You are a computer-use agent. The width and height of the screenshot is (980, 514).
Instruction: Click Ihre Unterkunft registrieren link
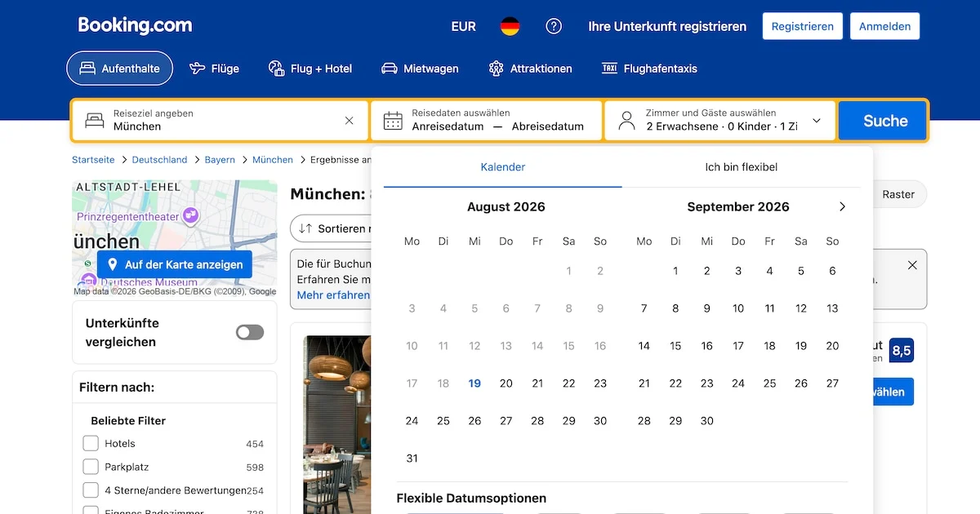point(667,26)
